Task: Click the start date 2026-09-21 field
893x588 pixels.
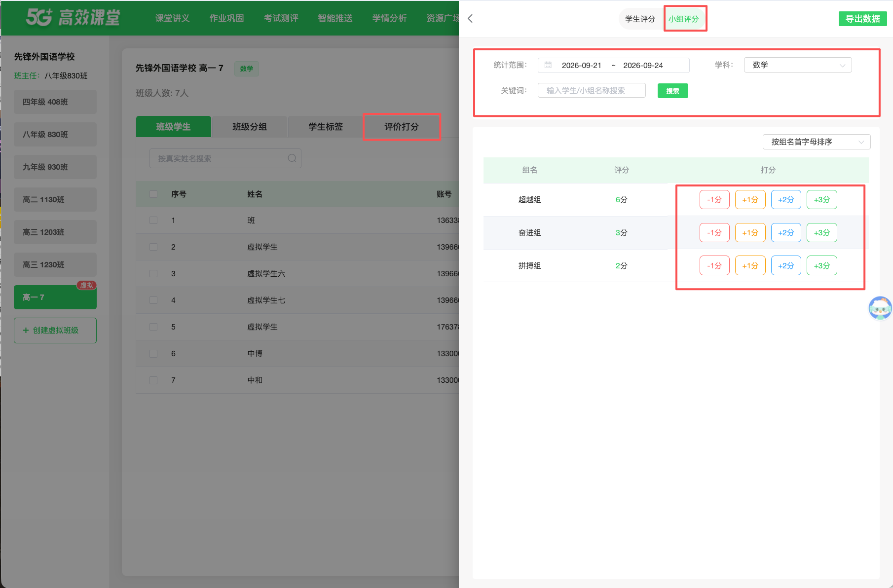Action: (x=581, y=65)
